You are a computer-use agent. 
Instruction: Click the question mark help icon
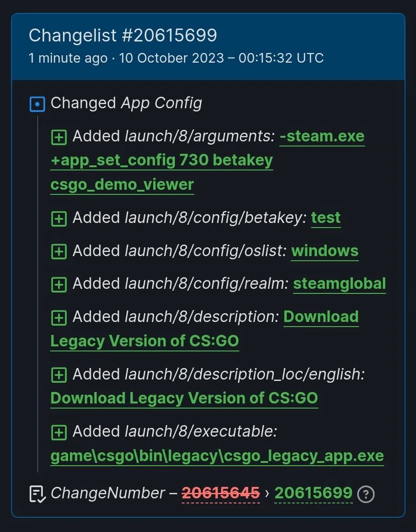tap(366, 494)
